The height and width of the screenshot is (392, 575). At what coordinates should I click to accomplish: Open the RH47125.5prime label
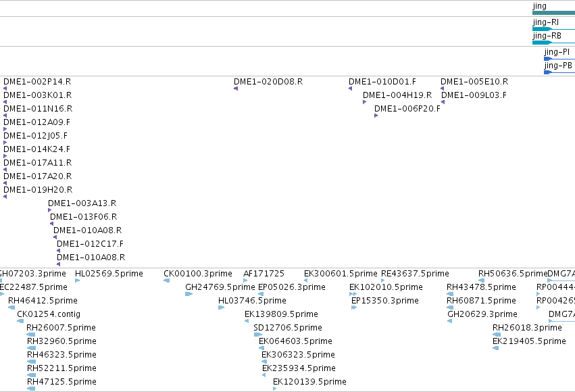coord(62,382)
